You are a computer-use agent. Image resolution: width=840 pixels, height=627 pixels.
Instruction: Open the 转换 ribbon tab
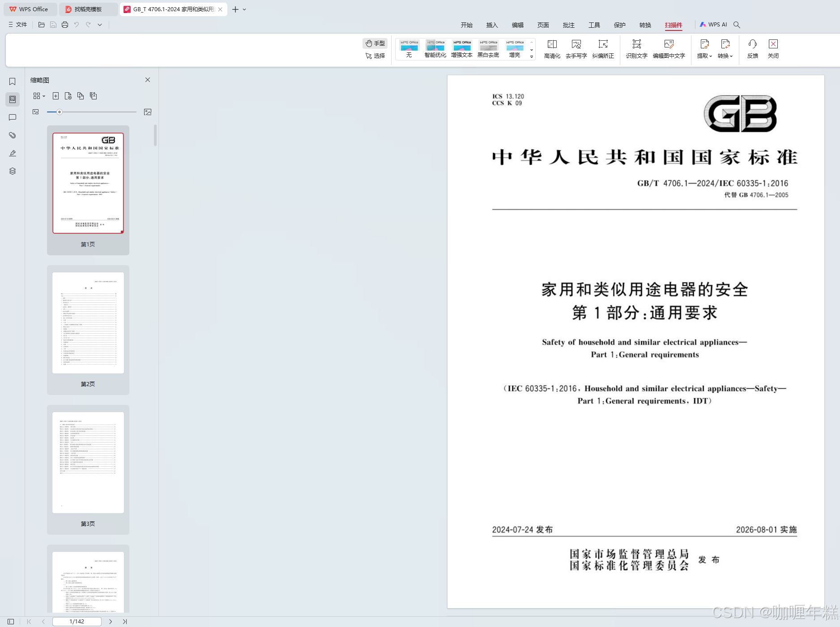click(645, 25)
